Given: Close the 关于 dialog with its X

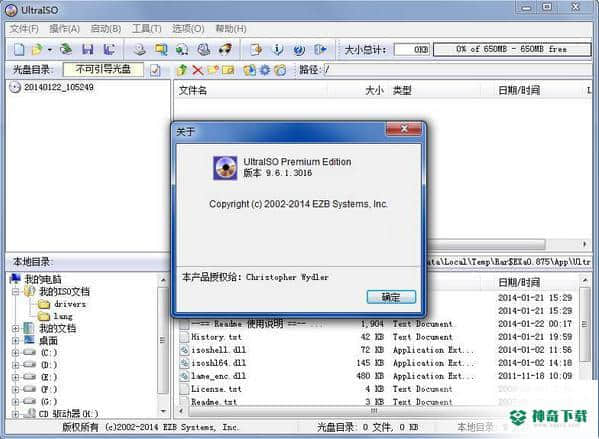Looking at the screenshot, I should pos(404,129).
